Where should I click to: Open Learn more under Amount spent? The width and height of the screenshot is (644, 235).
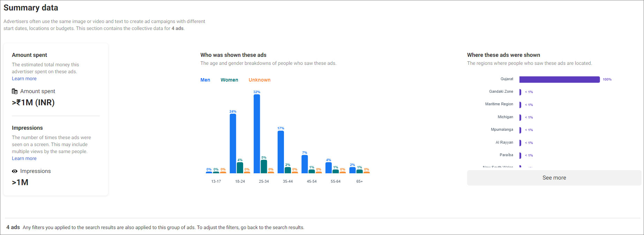24,78
